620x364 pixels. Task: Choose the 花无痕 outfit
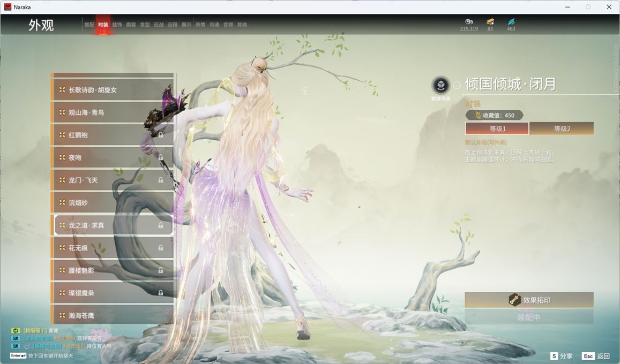[113, 247]
